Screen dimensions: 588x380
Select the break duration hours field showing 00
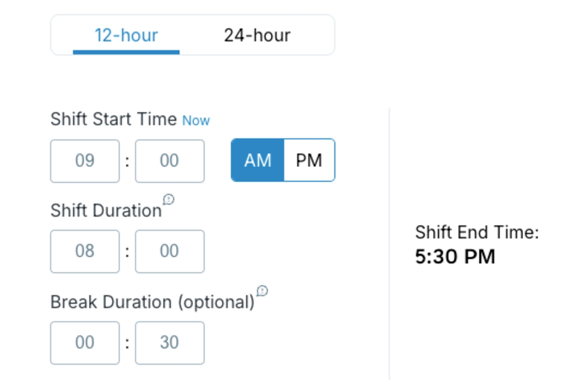click(85, 343)
